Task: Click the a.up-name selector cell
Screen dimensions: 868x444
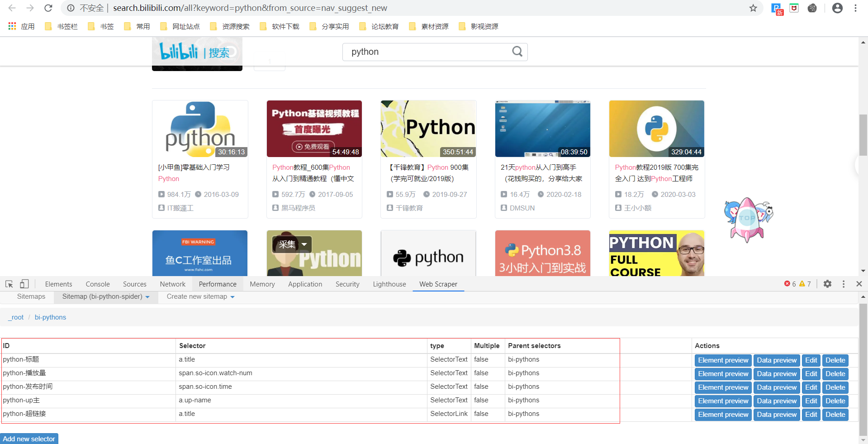Action: [x=301, y=400]
